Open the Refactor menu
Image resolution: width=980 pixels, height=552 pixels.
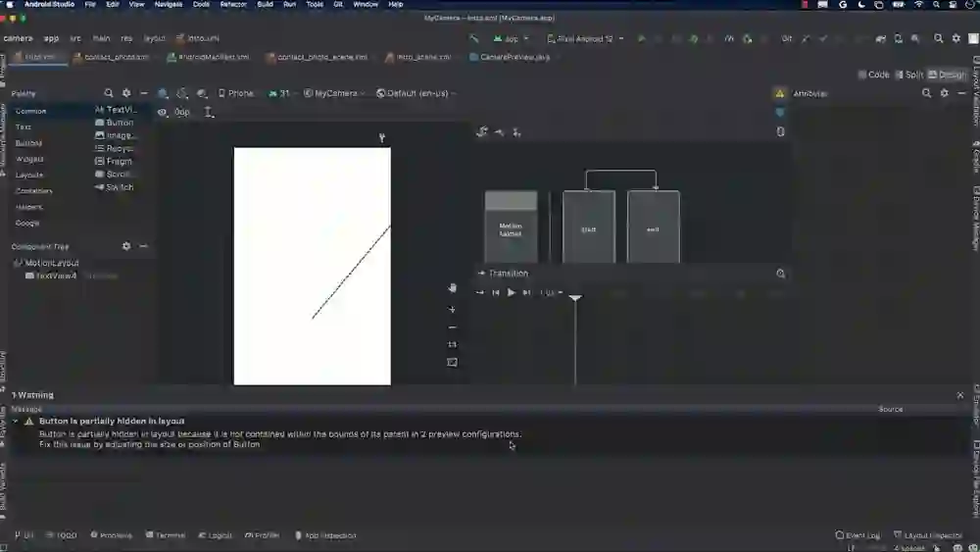233,5
